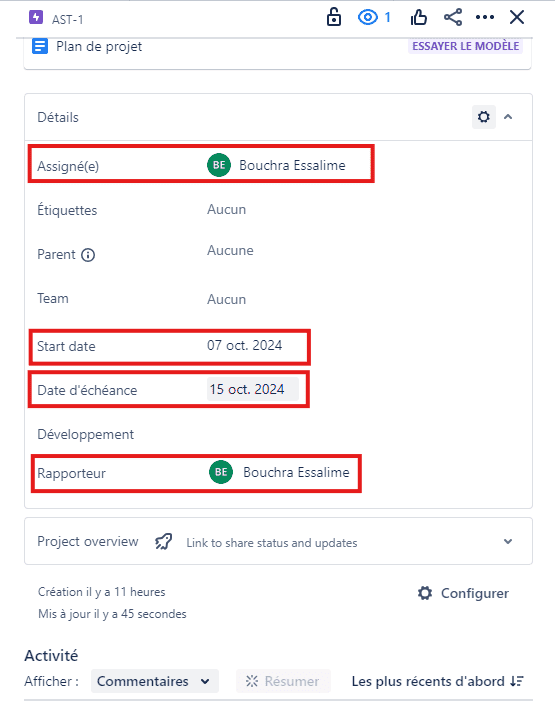Click the rocket icon in Project overview

163,542
